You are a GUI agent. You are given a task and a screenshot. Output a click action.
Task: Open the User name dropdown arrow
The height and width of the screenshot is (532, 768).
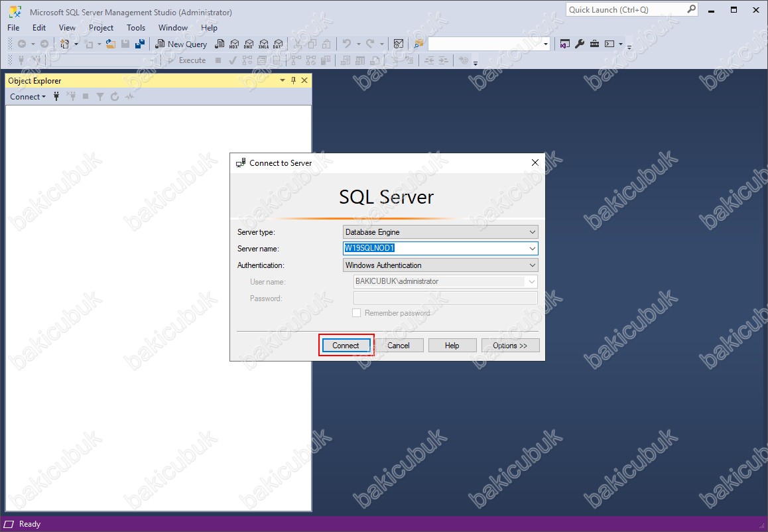[531, 282]
